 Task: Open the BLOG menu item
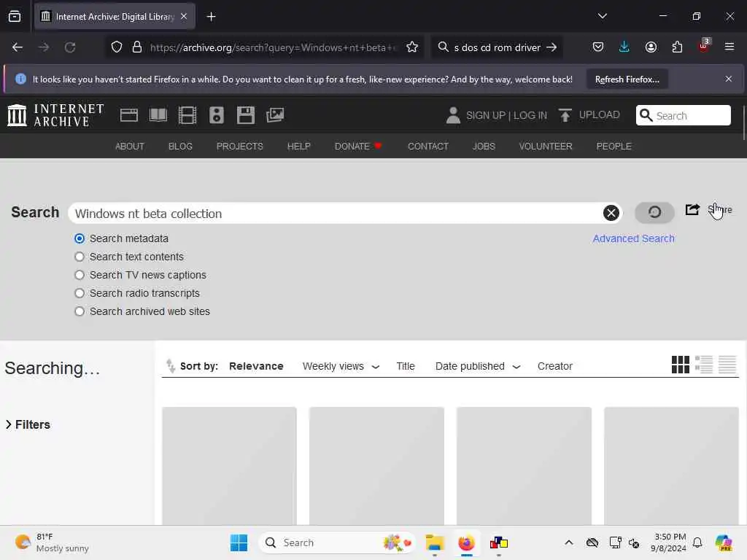tap(180, 146)
